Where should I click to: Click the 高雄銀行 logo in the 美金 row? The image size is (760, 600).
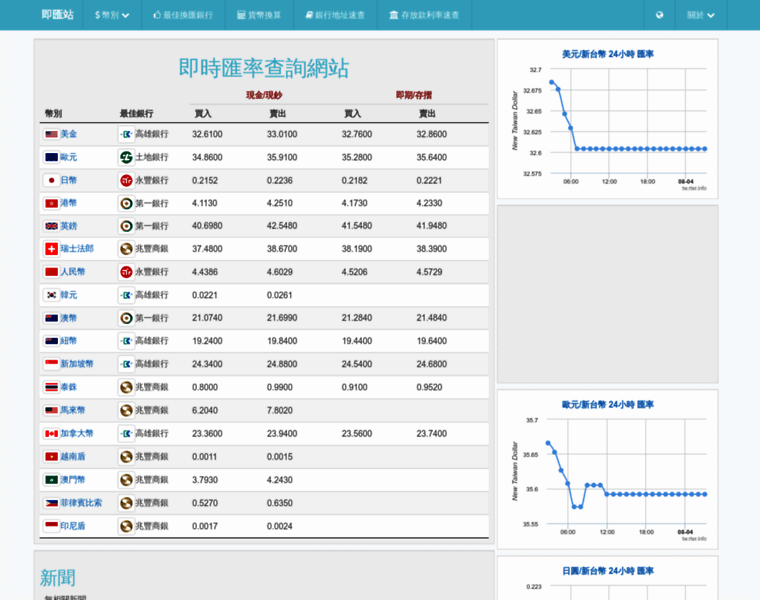pos(126,134)
